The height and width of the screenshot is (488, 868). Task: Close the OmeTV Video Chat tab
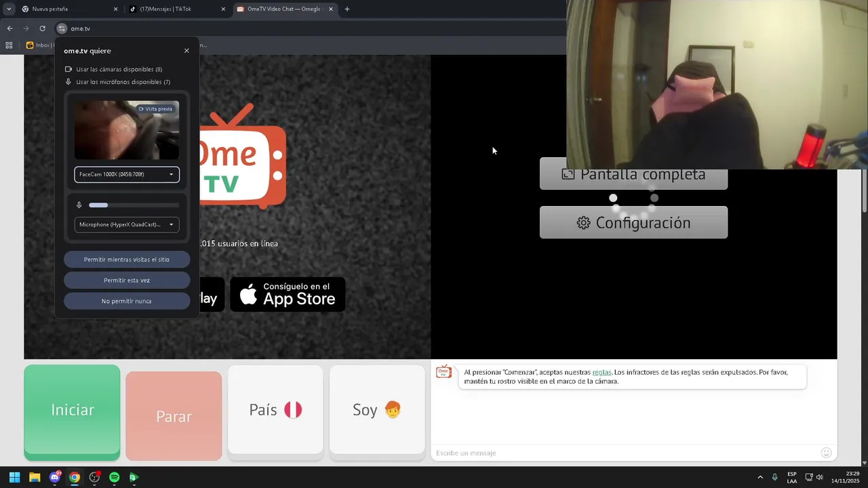click(x=331, y=9)
